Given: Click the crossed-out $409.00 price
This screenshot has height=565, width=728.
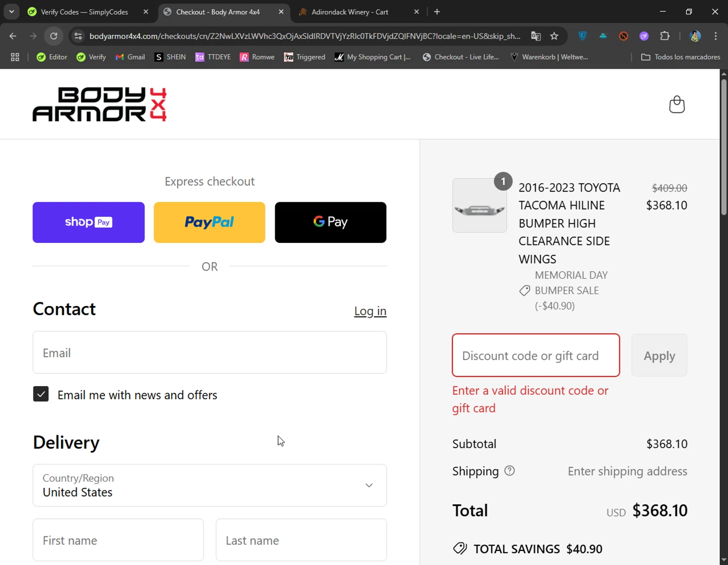Looking at the screenshot, I should pyautogui.click(x=669, y=188).
